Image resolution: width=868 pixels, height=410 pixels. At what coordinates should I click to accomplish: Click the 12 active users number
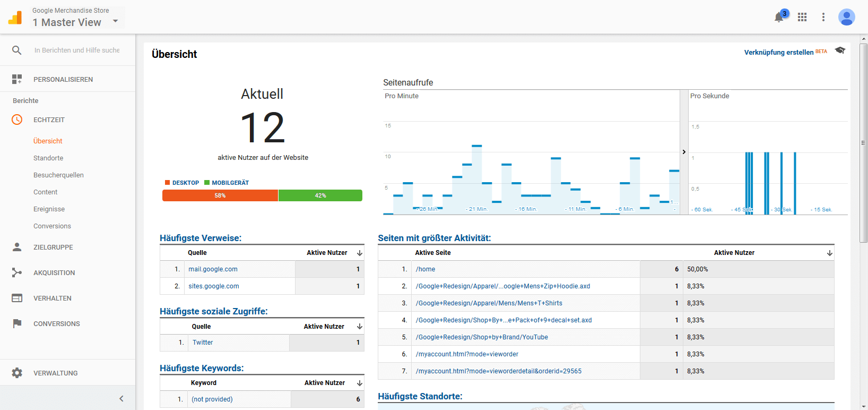click(263, 127)
